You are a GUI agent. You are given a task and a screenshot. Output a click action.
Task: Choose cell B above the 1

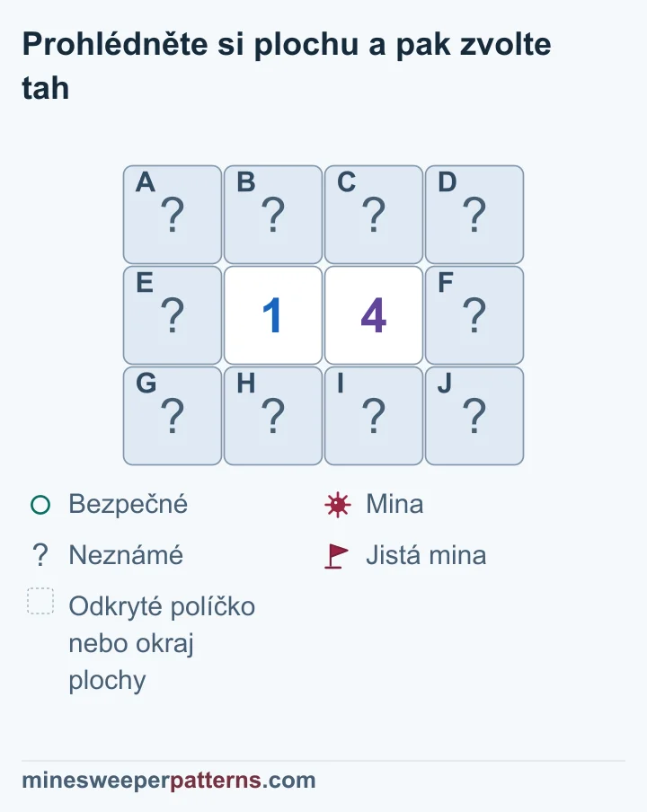click(x=273, y=215)
